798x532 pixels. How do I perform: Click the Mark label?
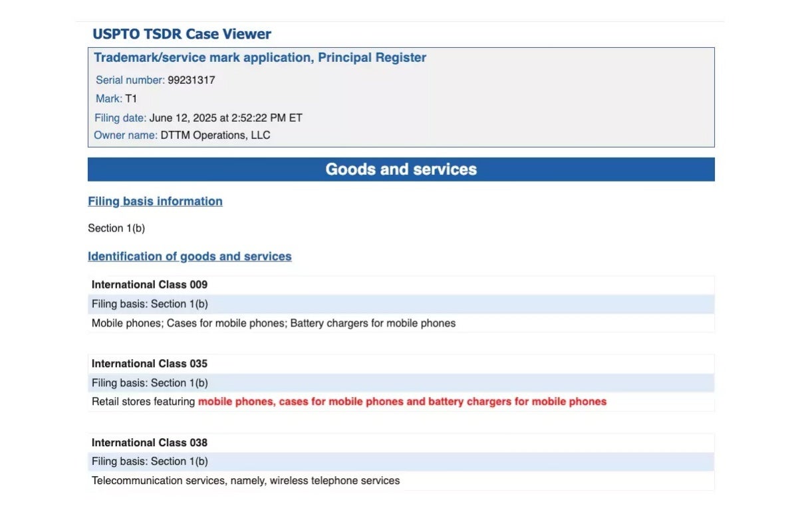(x=109, y=99)
